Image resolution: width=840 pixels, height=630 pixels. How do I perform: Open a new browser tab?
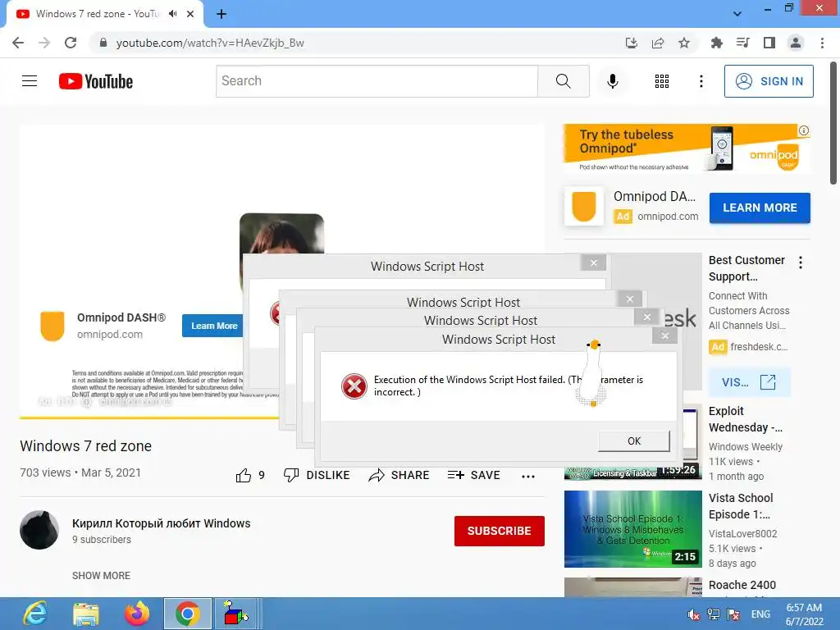pyautogui.click(x=221, y=14)
